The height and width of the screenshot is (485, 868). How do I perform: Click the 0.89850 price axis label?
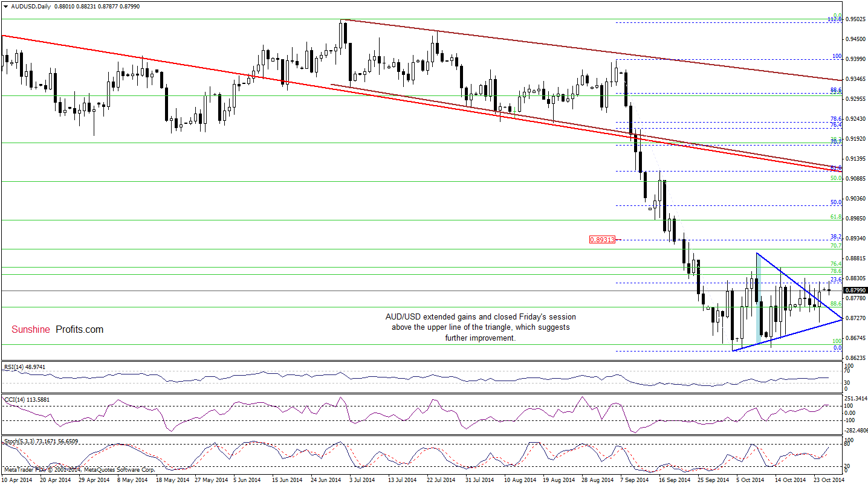855,219
